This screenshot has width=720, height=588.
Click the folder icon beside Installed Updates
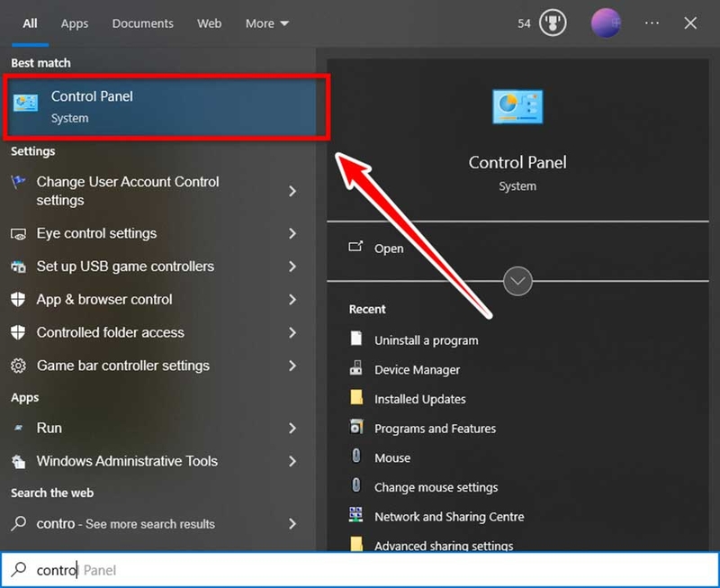pyautogui.click(x=356, y=397)
